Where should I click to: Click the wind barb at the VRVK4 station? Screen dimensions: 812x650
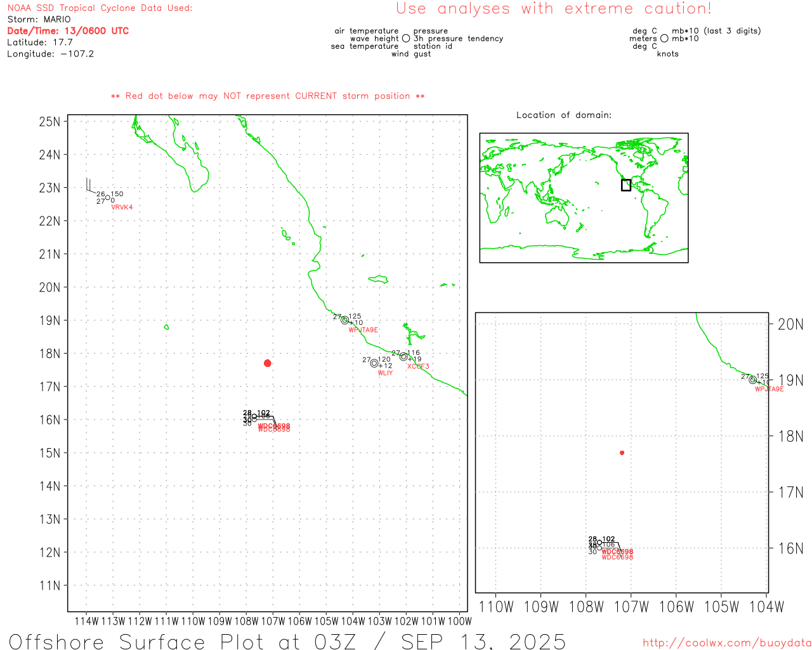click(x=91, y=186)
